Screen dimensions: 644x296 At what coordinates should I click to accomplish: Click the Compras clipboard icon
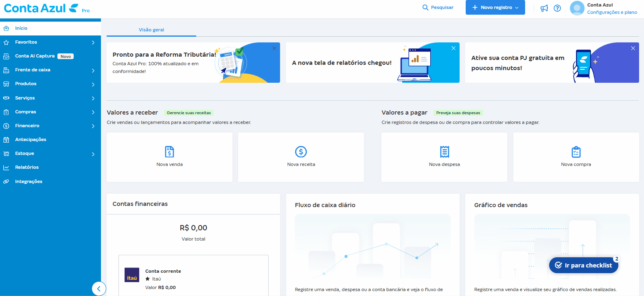coord(6,112)
